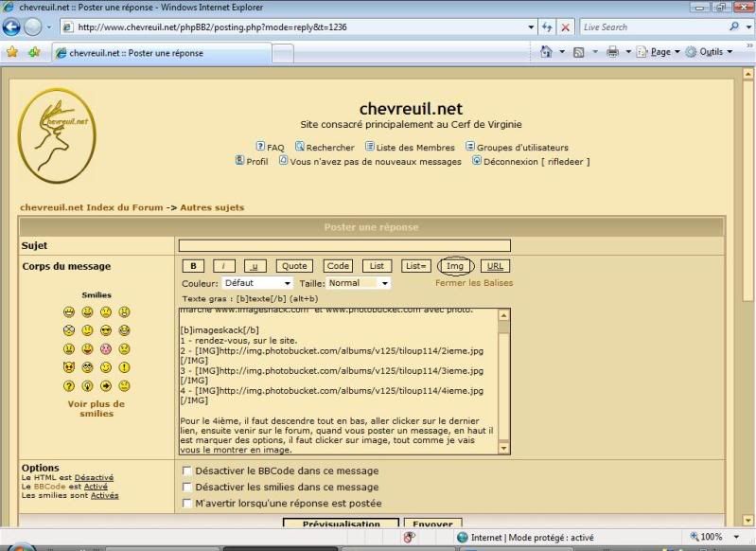Click the page scrollbar up arrow
This screenshot has width=756, height=551.
(747, 74)
